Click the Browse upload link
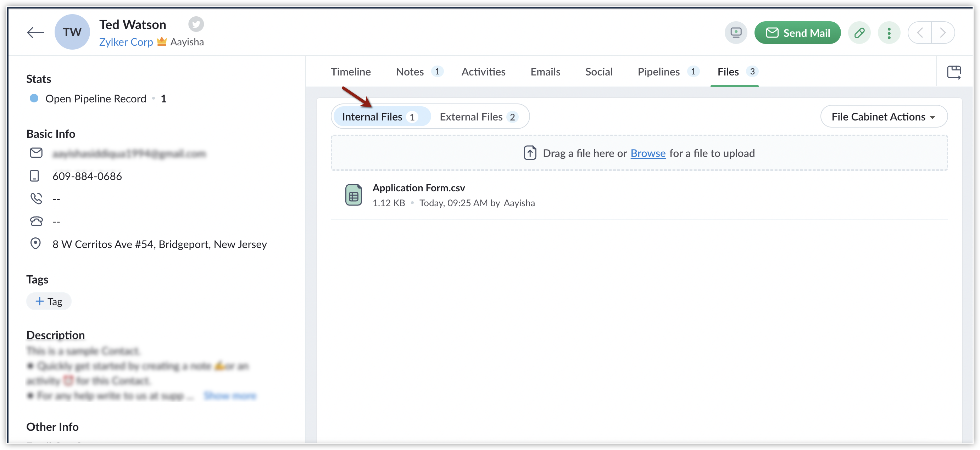Viewport: 980px width, 450px height. [x=647, y=153]
